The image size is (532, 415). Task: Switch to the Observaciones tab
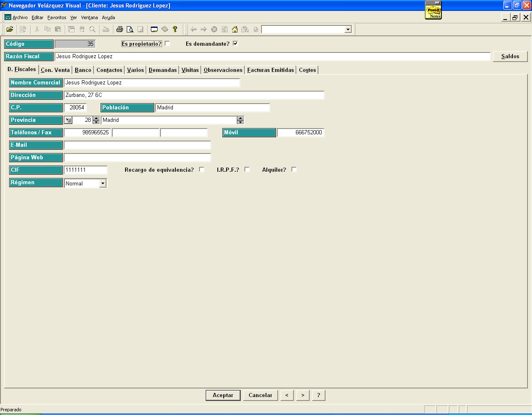pyautogui.click(x=223, y=70)
